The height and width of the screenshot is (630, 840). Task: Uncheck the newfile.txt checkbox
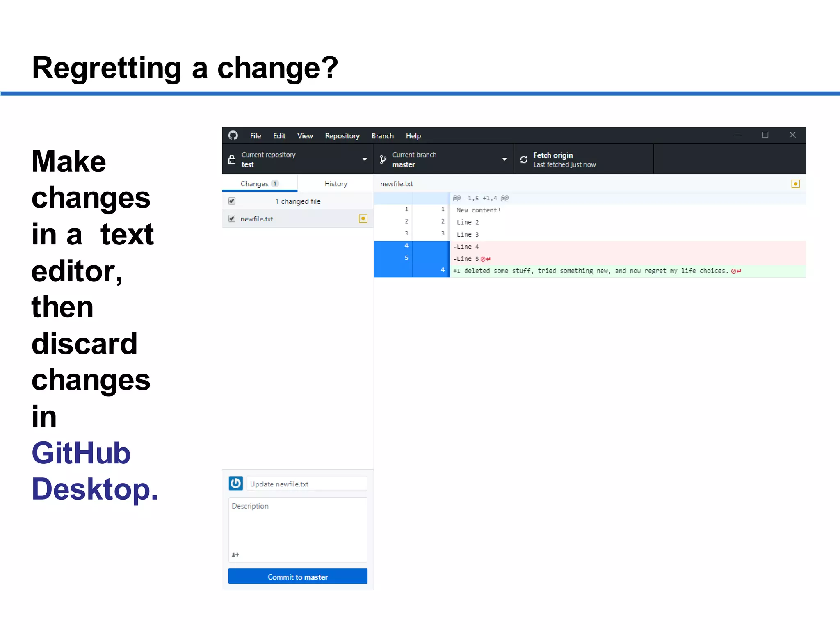tap(232, 219)
